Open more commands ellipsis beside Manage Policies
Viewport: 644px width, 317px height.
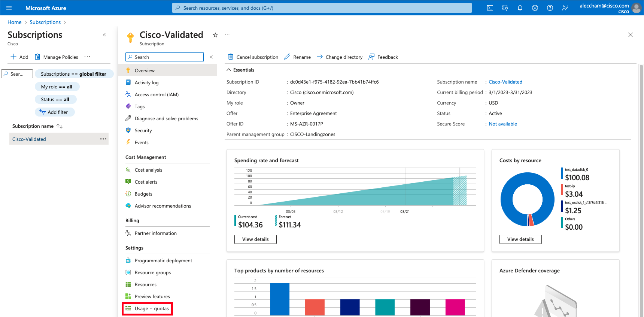87,57
